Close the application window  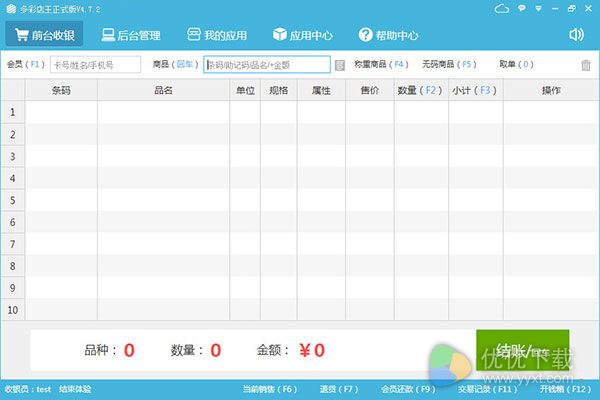click(589, 8)
